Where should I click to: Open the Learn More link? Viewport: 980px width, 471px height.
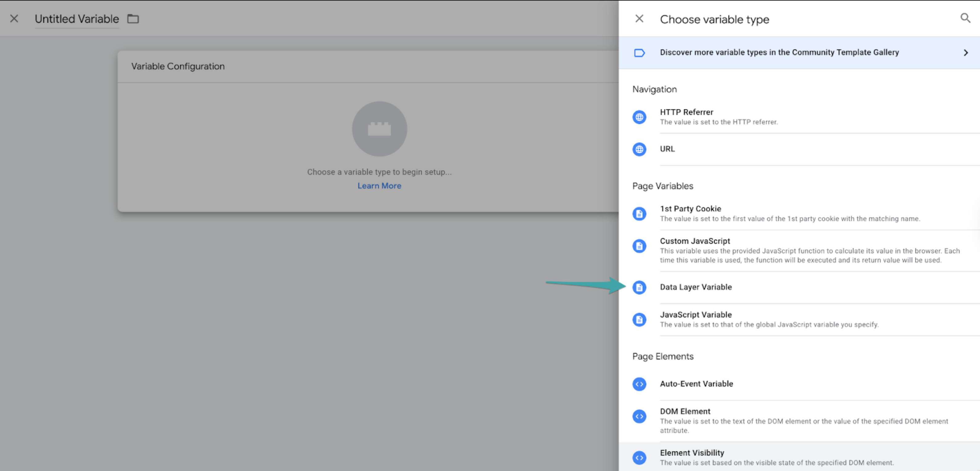click(x=379, y=186)
